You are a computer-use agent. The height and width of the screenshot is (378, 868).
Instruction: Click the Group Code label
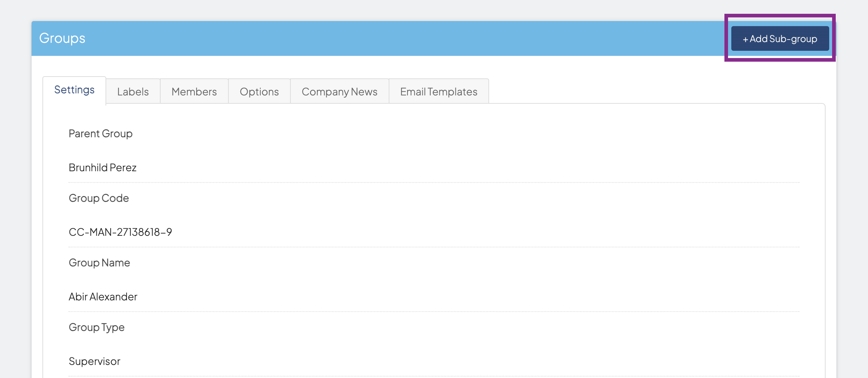pos(99,198)
